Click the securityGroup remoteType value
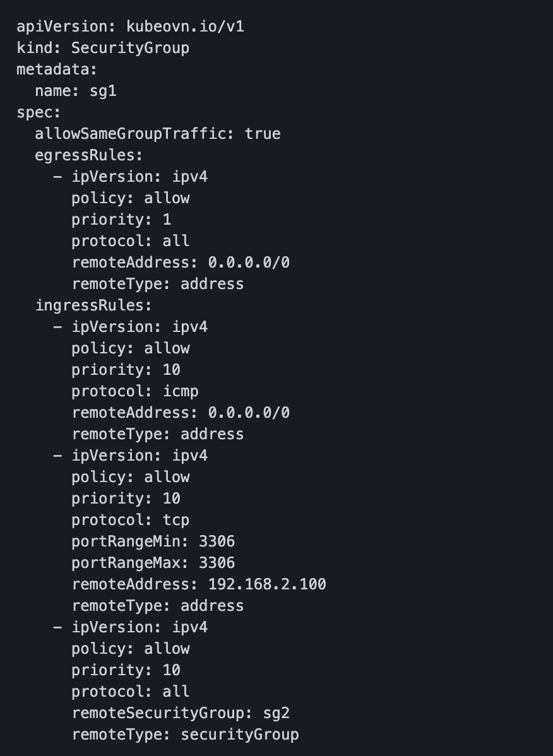Screen dimensions: 553x756 [x=239, y=735]
